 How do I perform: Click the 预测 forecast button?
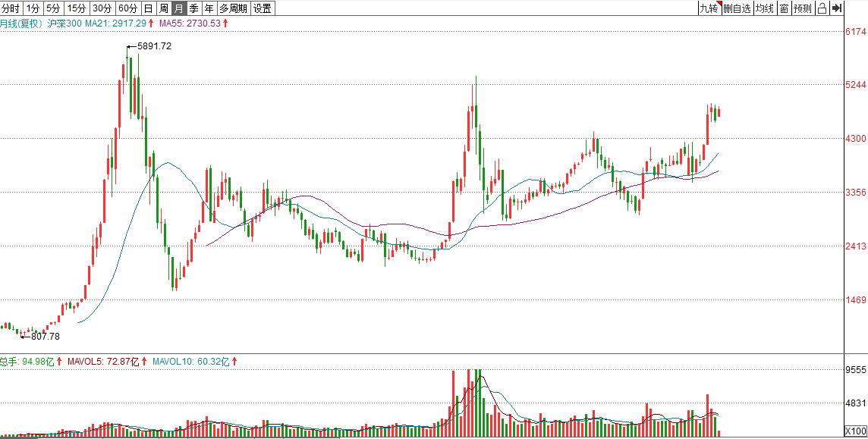(x=803, y=8)
